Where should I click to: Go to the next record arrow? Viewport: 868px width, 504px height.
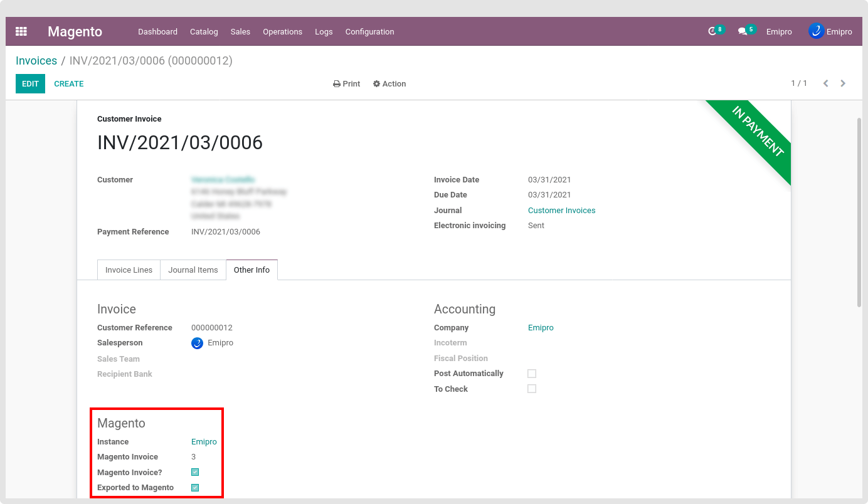(x=843, y=83)
